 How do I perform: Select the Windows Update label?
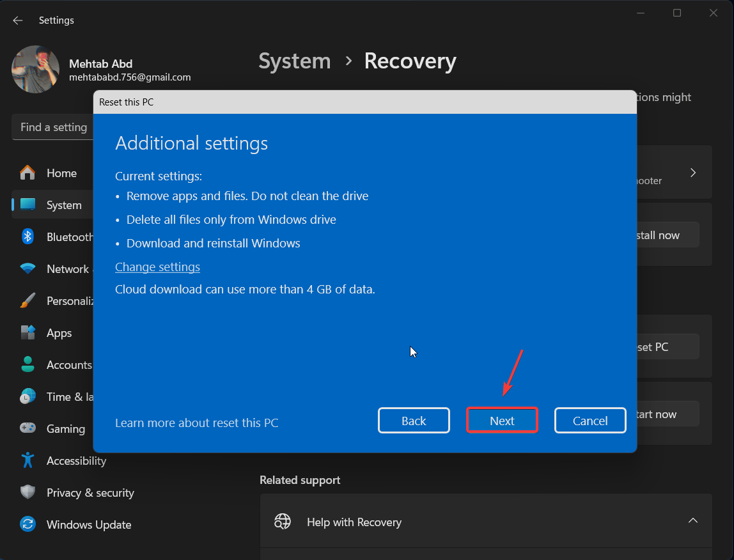point(89,525)
